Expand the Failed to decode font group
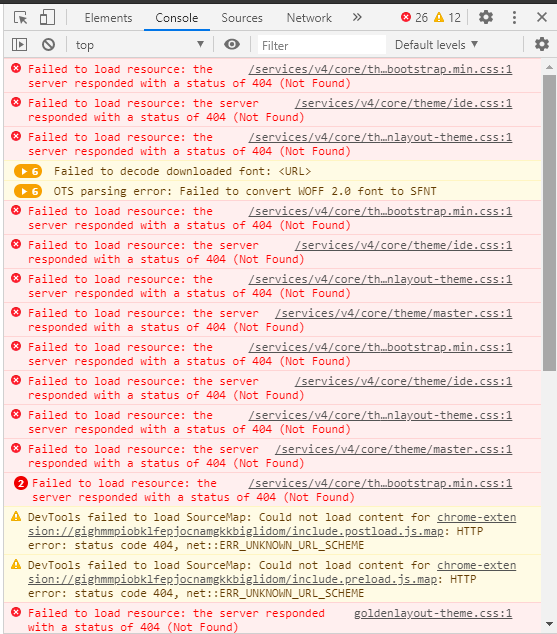 [x=28, y=171]
